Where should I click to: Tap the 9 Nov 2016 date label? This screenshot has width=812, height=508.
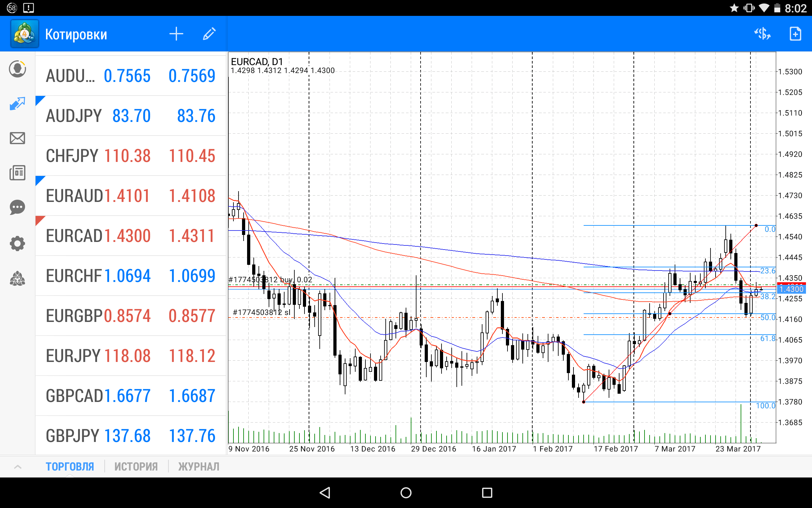[x=249, y=449]
